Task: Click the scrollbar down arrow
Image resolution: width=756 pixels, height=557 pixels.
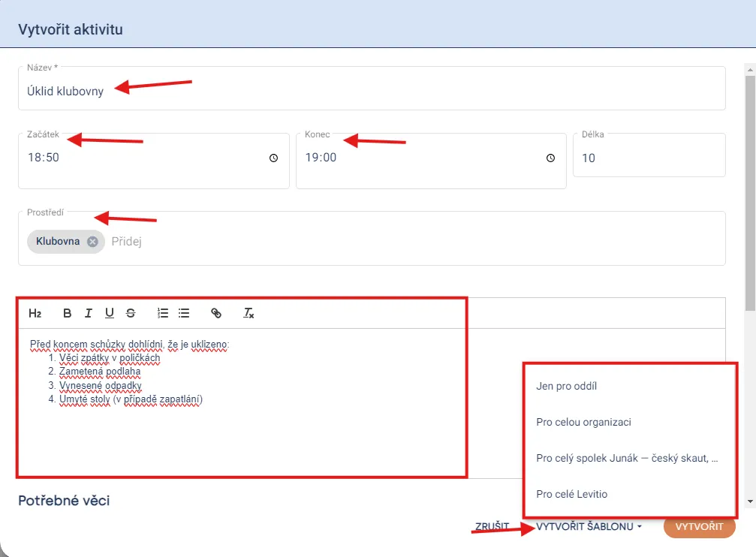Action: coord(750,501)
